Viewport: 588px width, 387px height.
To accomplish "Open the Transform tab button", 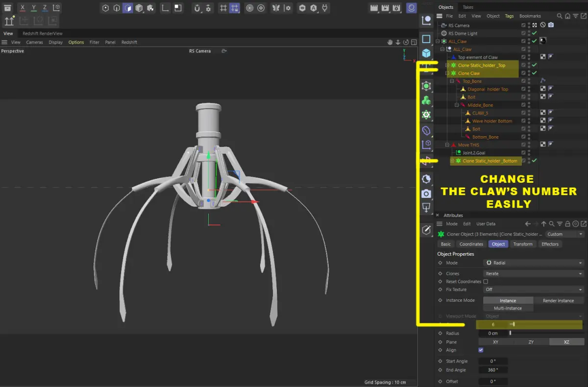I will (523, 244).
